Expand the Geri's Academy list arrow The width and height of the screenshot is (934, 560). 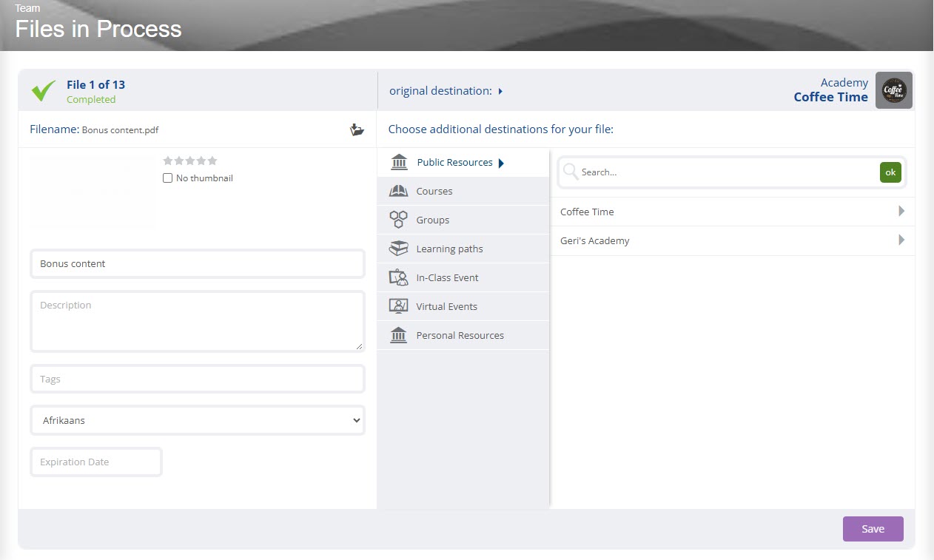pos(901,240)
